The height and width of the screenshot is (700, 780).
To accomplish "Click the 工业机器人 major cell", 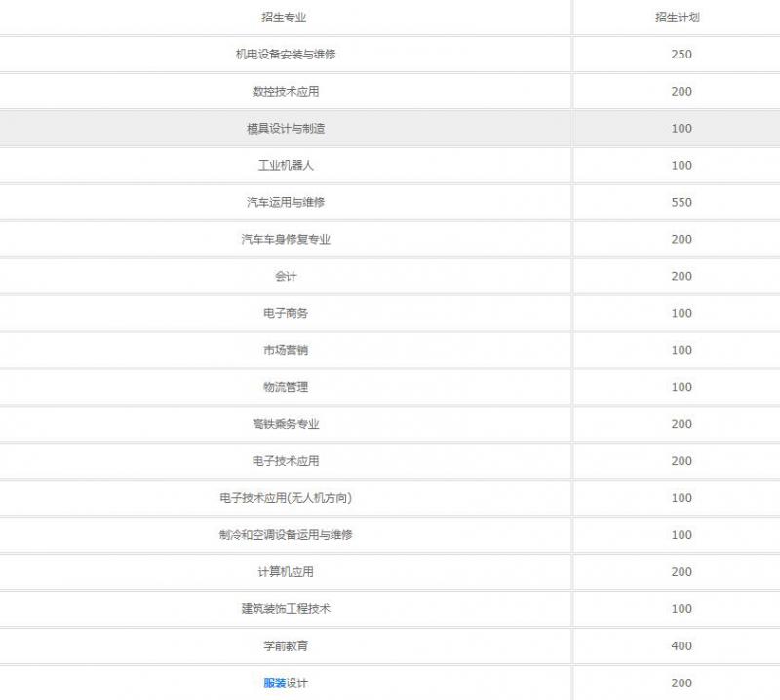I will tap(285, 166).
